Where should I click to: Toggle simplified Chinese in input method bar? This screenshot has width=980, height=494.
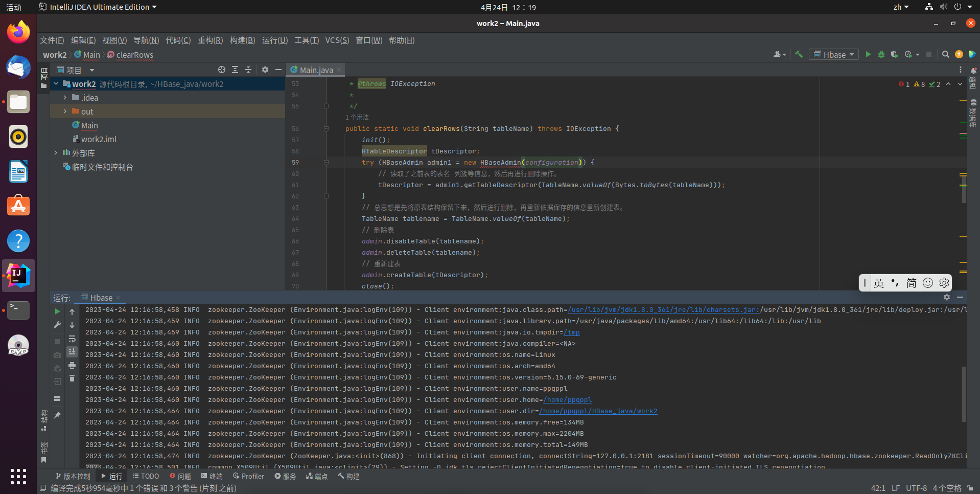tap(912, 283)
